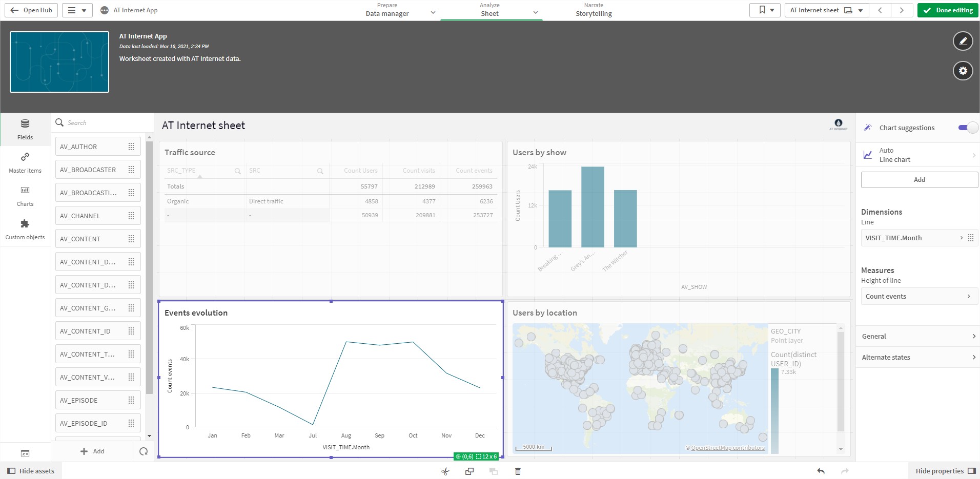980x479 pixels.
Task: Expand the Count events measure
Action: click(919, 296)
